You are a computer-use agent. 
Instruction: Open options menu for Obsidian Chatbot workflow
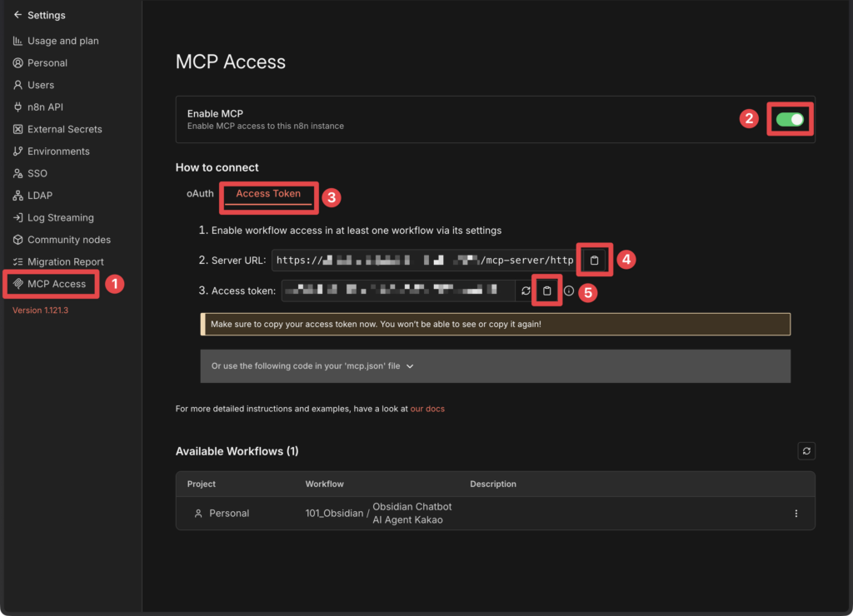point(796,513)
